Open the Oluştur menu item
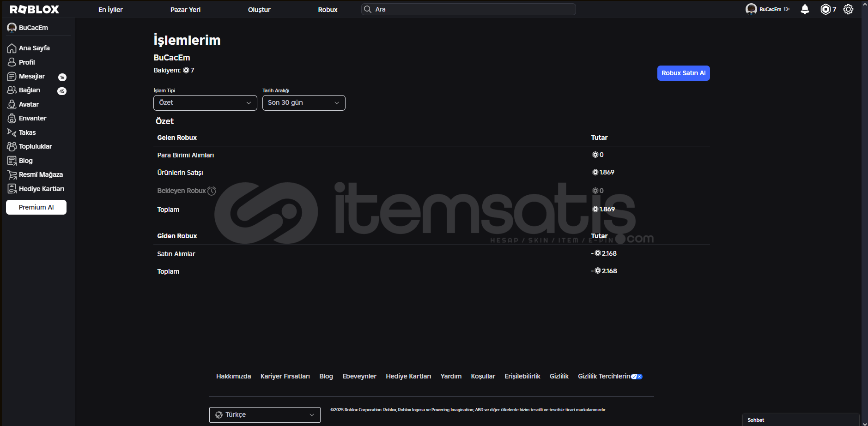 (x=259, y=10)
